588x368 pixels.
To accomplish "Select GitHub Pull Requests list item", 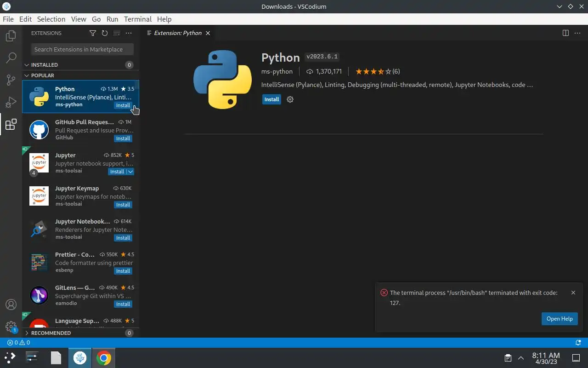I will (80, 130).
